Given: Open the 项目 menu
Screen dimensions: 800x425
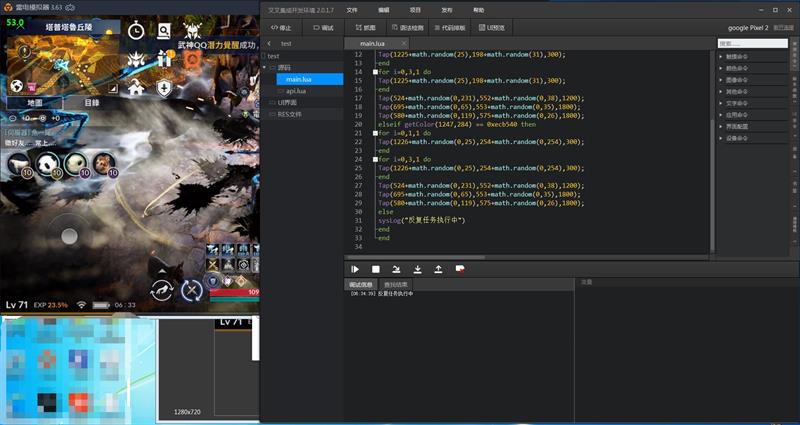Looking at the screenshot, I should tap(415, 10).
